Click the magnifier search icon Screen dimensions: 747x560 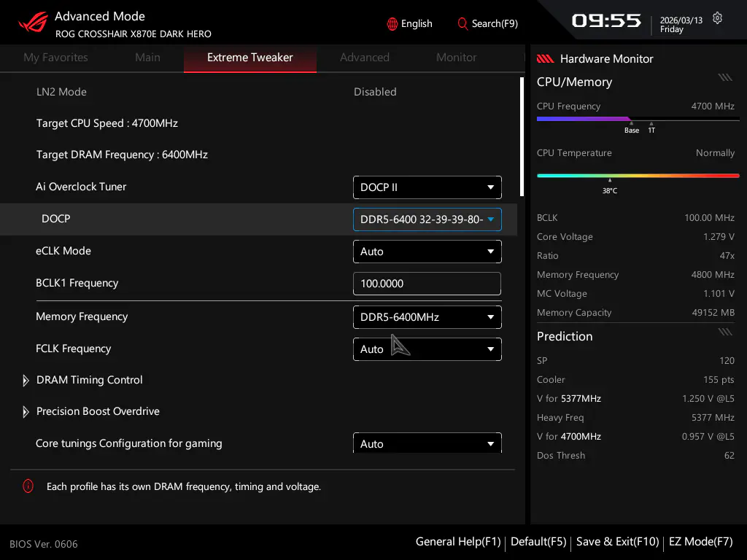tap(462, 24)
